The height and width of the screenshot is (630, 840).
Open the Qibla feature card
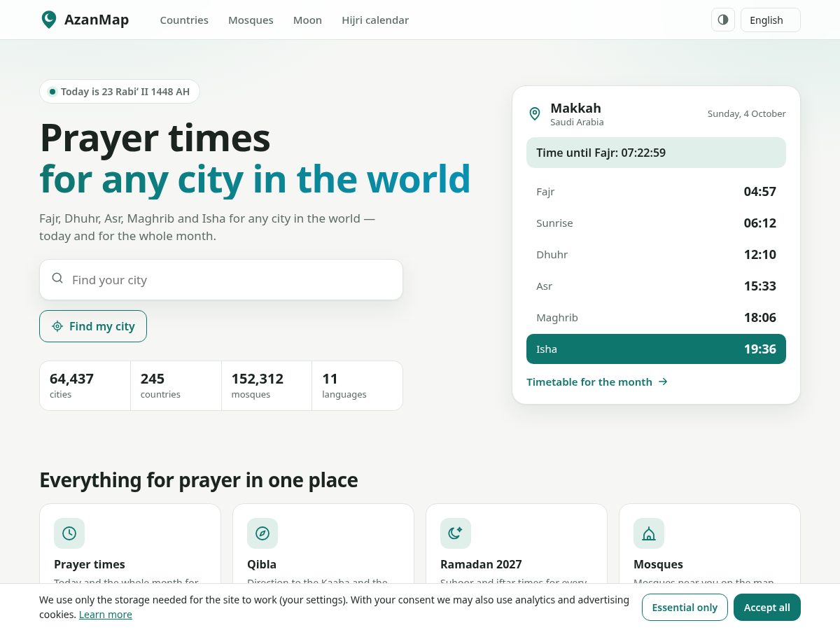pos(323,544)
